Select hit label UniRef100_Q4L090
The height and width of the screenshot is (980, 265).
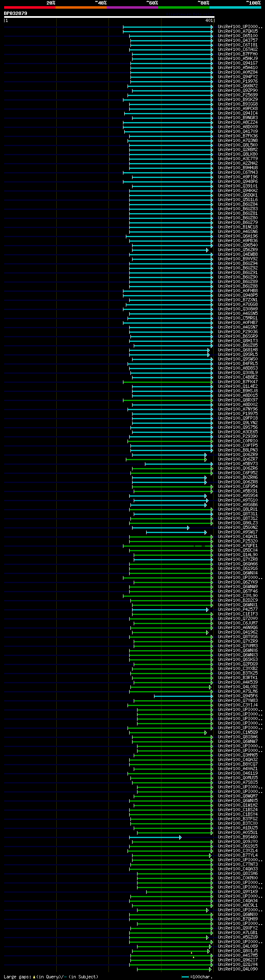click(x=238, y=969)
